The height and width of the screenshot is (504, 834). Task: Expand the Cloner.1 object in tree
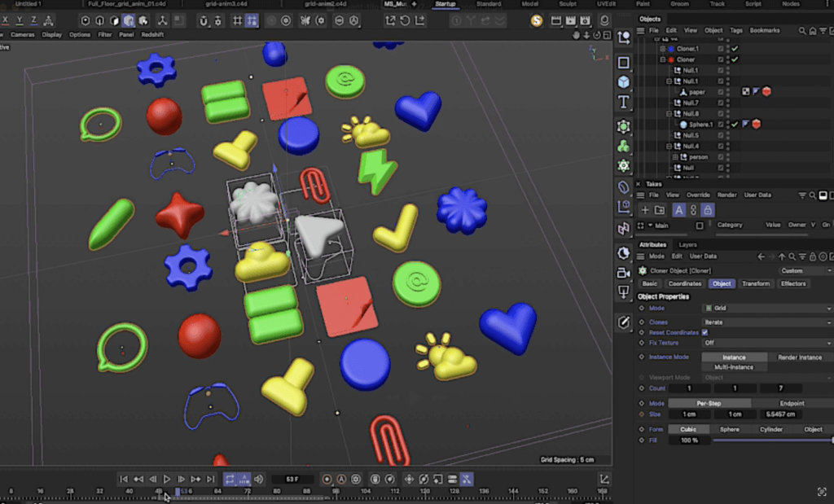click(663, 48)
